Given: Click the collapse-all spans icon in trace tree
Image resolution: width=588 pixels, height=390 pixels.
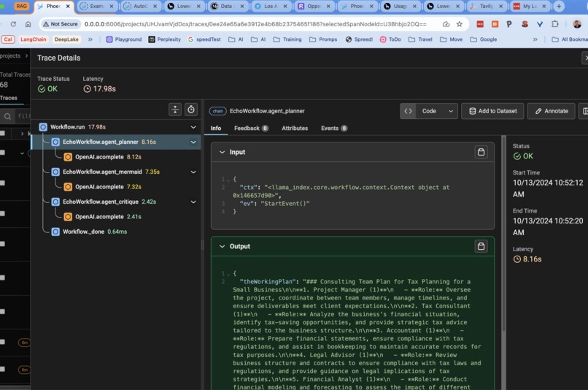Looking at the screenshot, I should pos(175,110).
